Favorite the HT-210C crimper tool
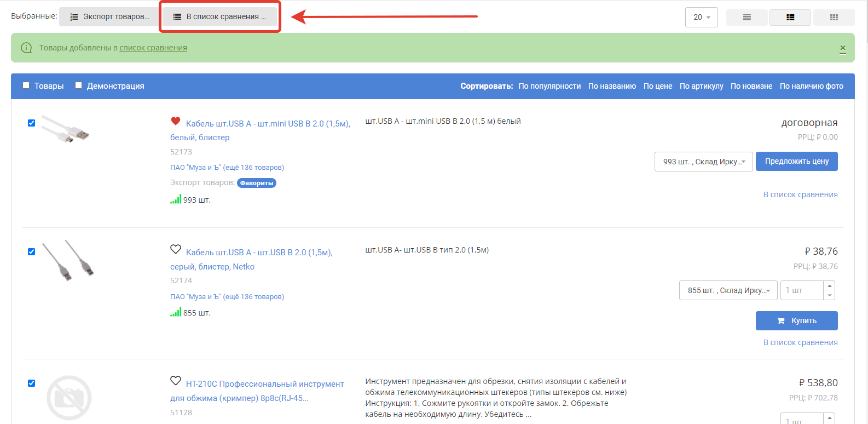This screenshot has height=424, width=868. point(176,381)
